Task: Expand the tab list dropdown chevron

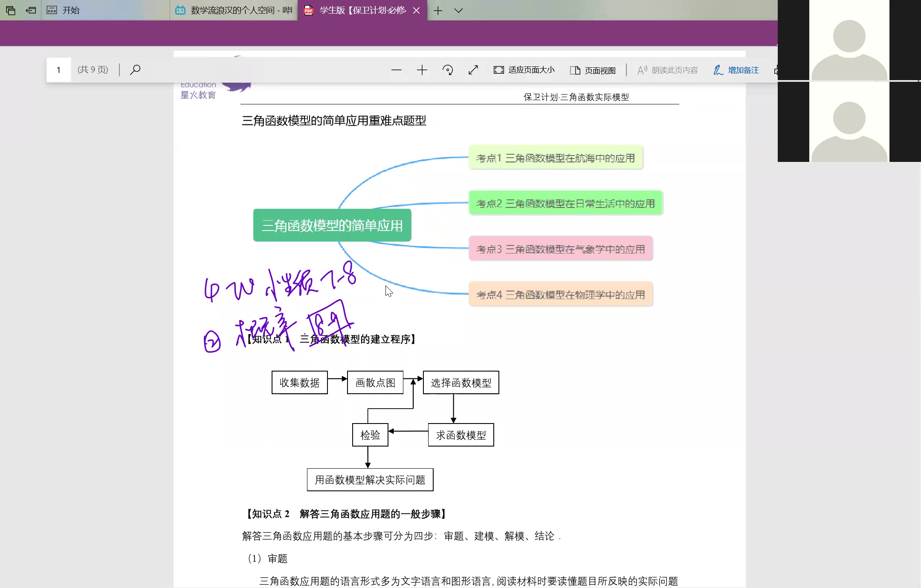Action: pyautogui.click(x=458, y=11)
